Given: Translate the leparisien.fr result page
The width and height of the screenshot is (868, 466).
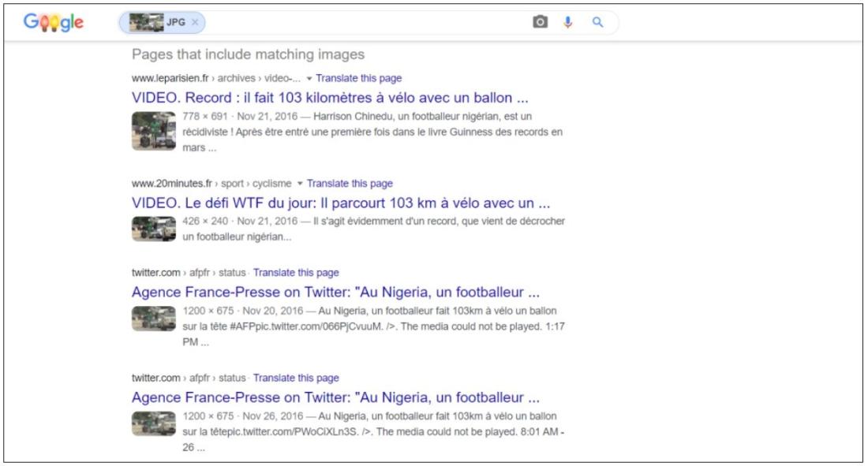Looking at the screenshot, I should coord(359,78).
